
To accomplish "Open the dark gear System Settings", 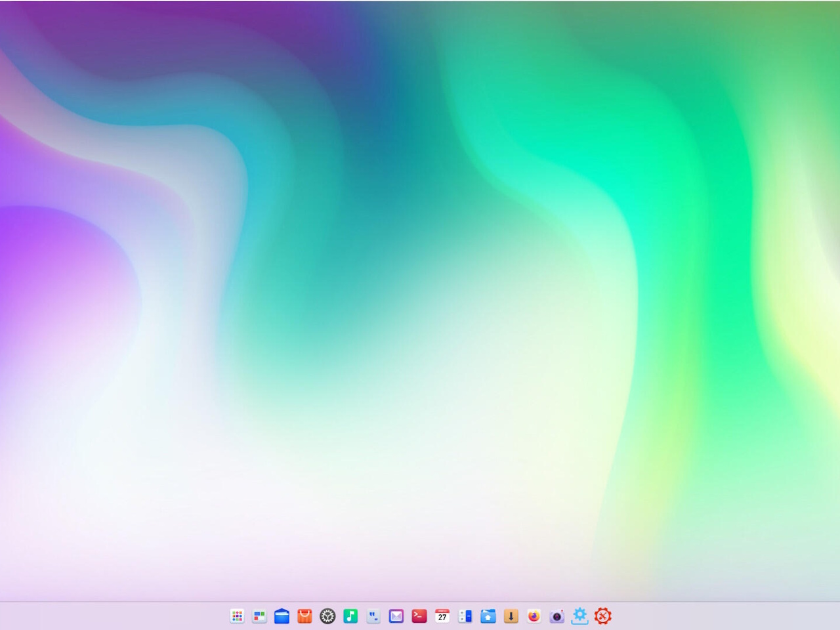I will click(327, 616).
